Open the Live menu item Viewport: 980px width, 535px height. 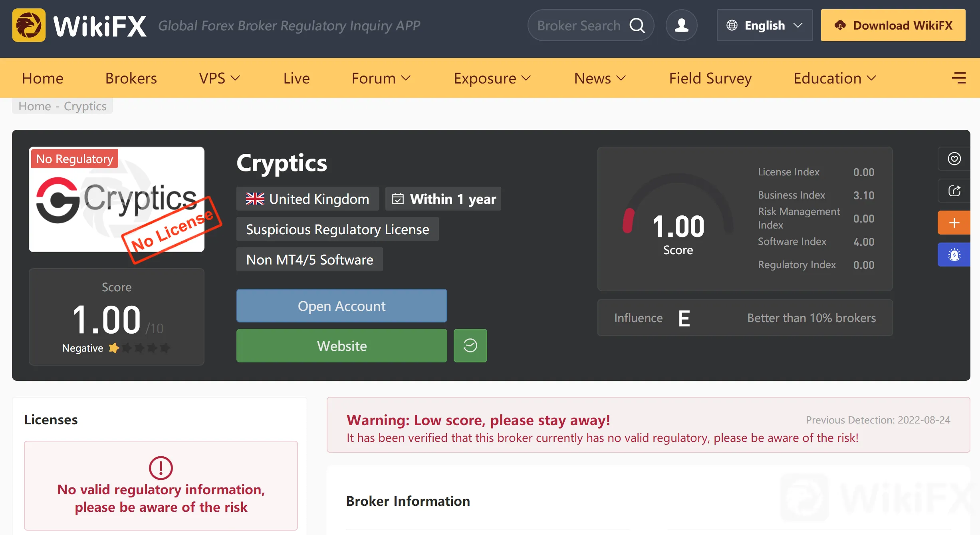coord(296,78)
